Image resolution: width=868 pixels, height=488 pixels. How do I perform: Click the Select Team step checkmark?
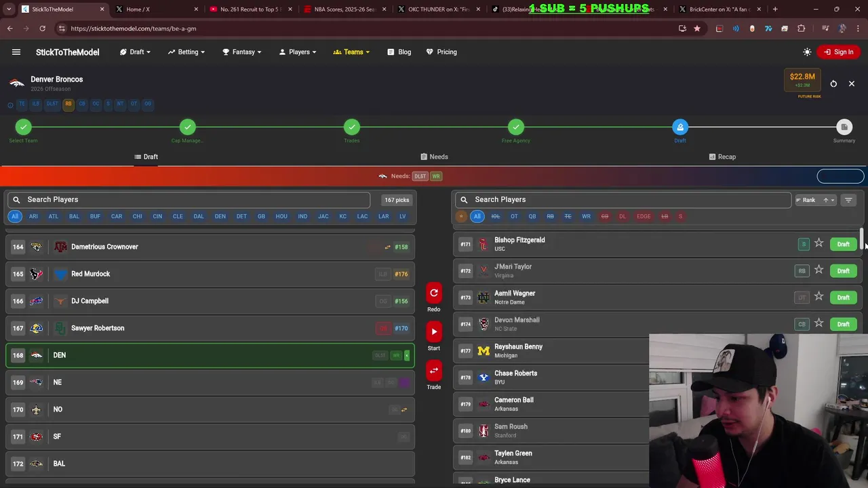(x=24, y=127)
